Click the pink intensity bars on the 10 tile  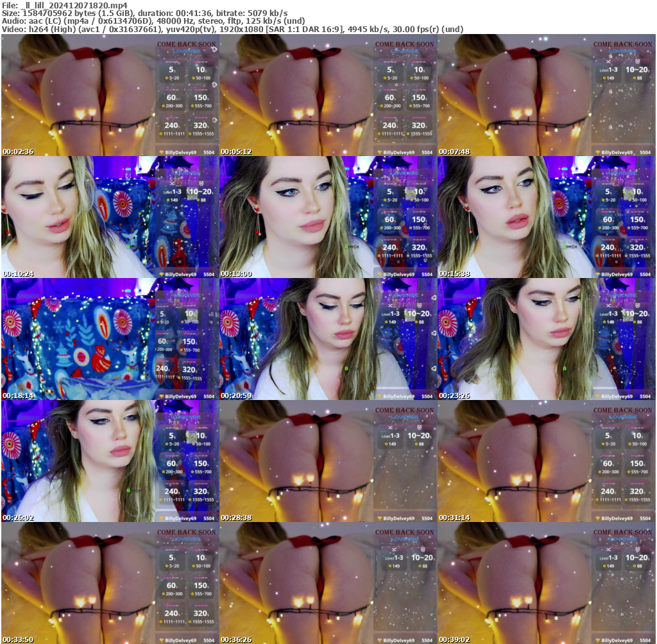200,62
